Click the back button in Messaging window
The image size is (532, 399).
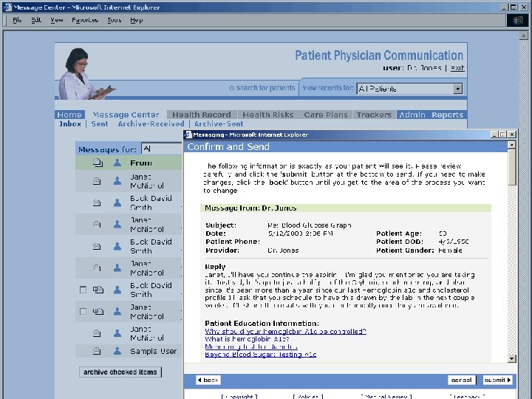coord(208,380)
